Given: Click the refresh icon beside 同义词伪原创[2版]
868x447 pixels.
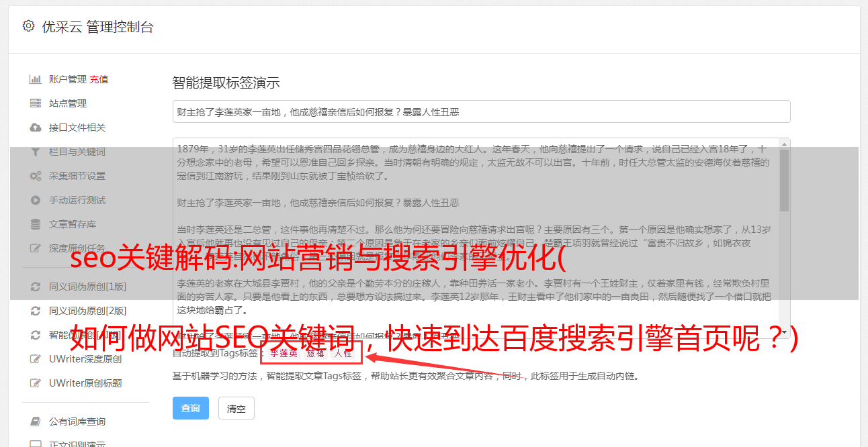Looking at the screenshot, I should pos(36,311).
